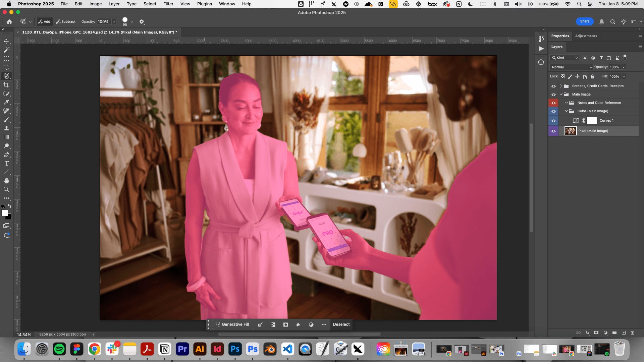Hide the Curves 1 layer
This screenshot has height=362, width=644.
click(553, 121)
